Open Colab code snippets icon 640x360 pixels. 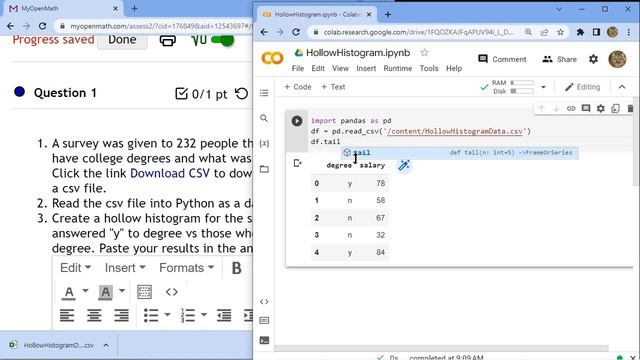pos(264,302)
